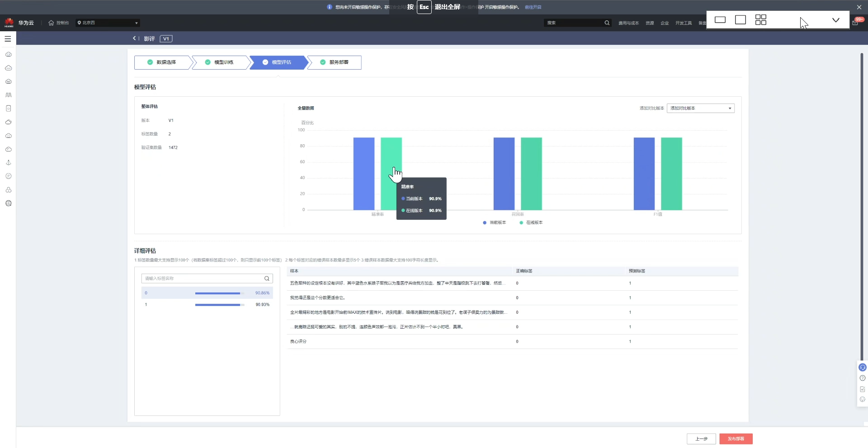Go to the 服务部署 step
Viewport: 868px width, 448px height.
point(335,62)
